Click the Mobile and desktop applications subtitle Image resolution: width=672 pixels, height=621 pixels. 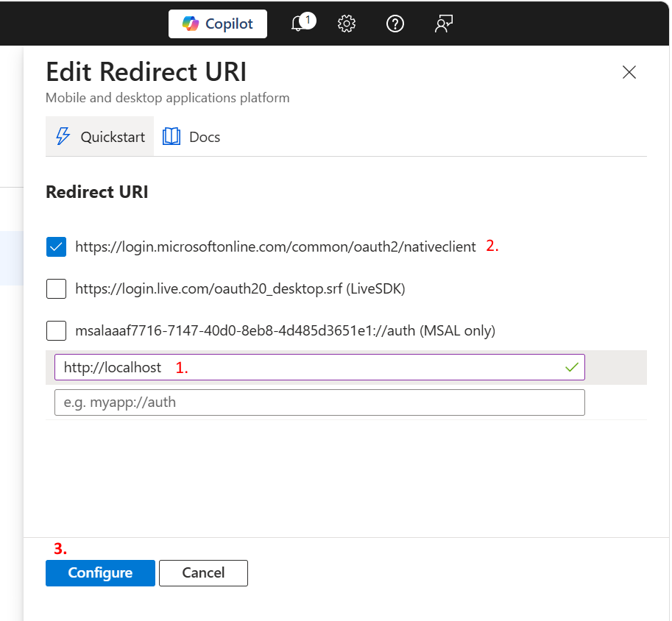click(168, 98)
